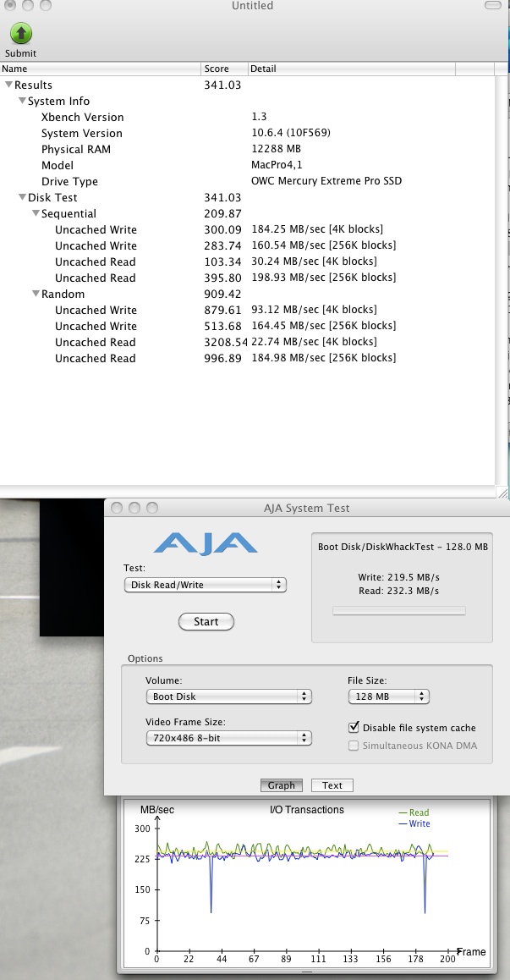The width and height of the screenshot is (510, 980).
Task: Open the File Size dropdown showing 128 MB
Action: pos(388,696)
